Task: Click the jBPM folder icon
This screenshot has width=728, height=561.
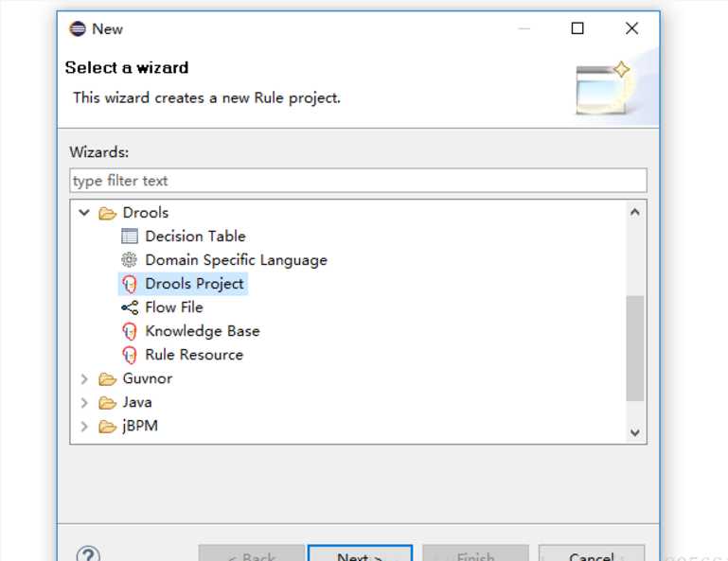Action: click(107, 427)
